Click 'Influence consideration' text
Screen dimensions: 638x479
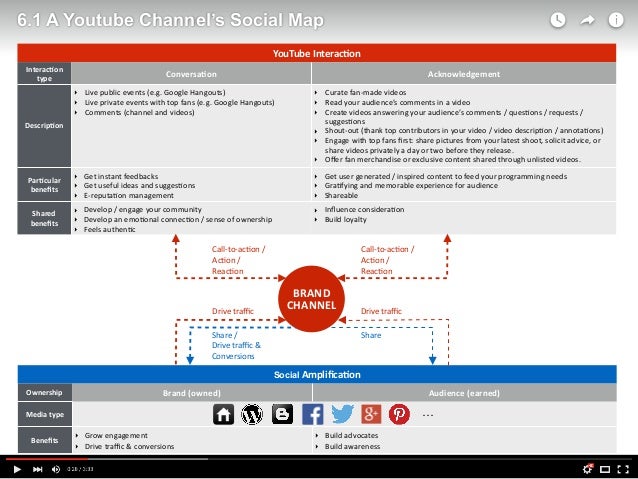tap(364, 209)
